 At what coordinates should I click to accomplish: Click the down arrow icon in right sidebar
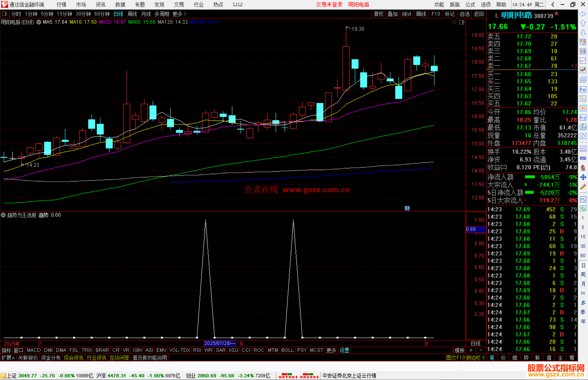[x=583, y=33]
